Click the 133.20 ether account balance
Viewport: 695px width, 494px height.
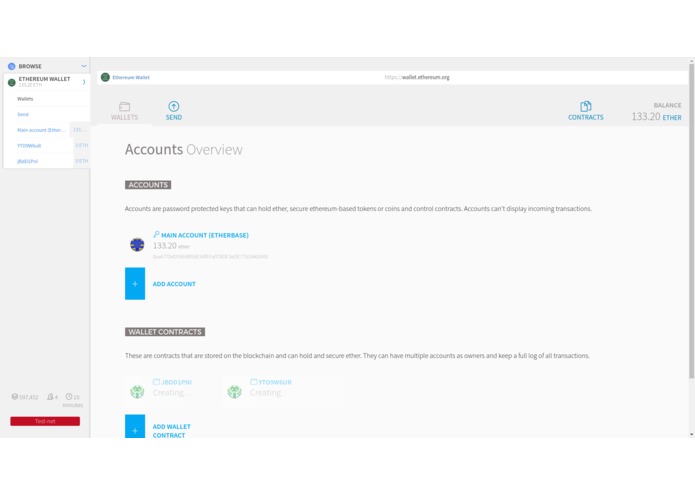point(171,246)
